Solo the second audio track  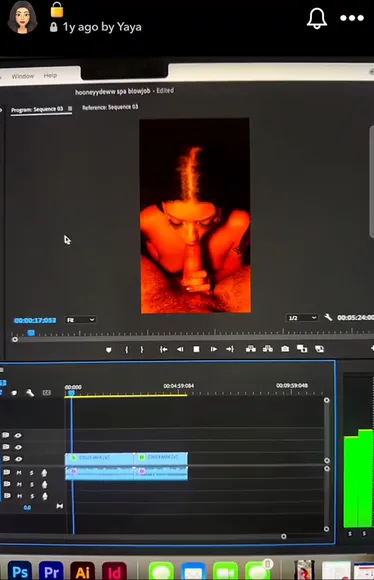(x=32, y=485)
